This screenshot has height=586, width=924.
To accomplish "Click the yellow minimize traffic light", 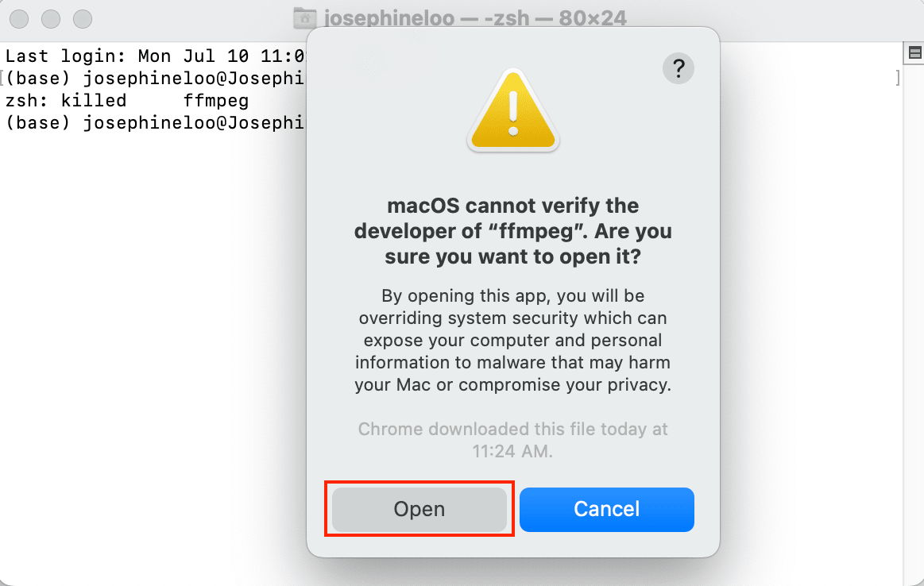I will (49, 18).
